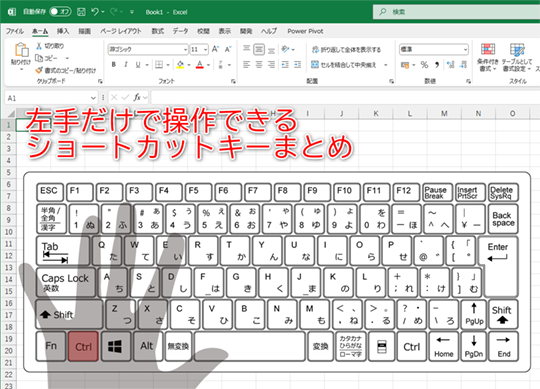540x389 pixels.
Task: Select row header 5
Action: tap(9, 172)
